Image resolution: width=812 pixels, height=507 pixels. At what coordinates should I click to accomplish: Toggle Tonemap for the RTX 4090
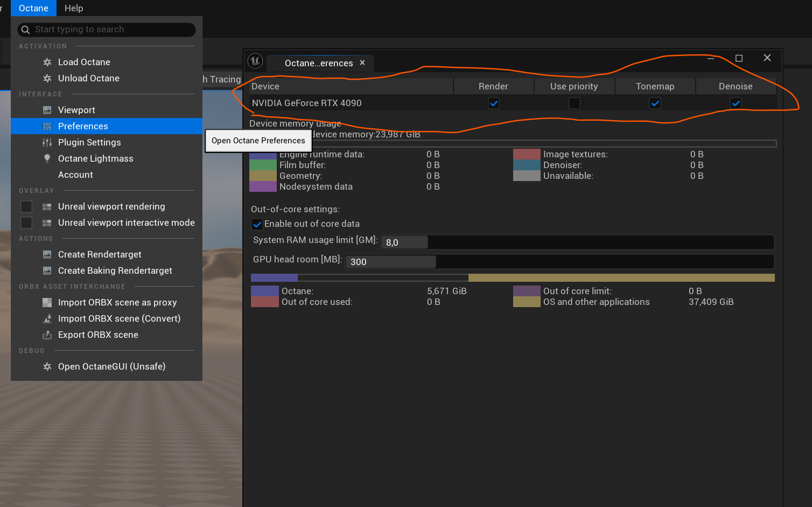(x=655, y=103)
